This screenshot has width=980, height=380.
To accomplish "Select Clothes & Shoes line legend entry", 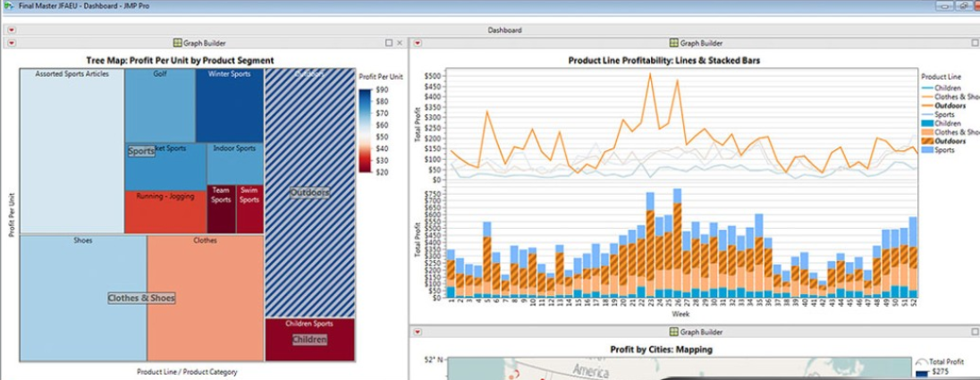I will click(x=950, y=97).
